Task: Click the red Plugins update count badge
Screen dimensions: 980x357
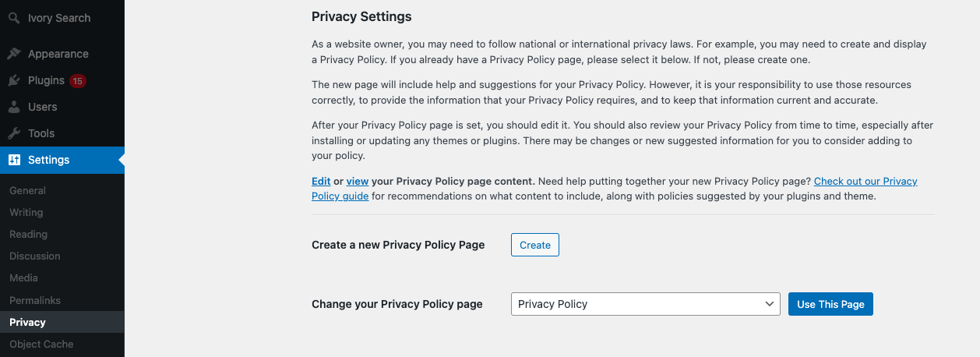Action: pyautogui.click(x=77, y=80)
